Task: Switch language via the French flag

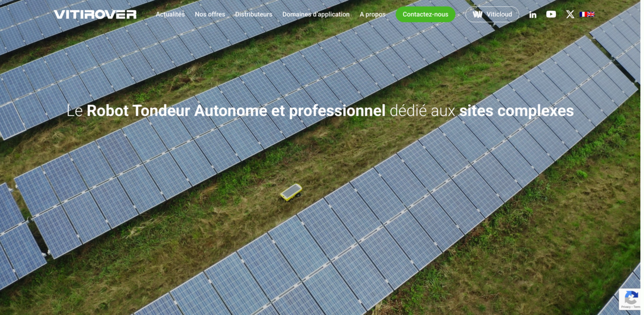Action: click(583, 14)
